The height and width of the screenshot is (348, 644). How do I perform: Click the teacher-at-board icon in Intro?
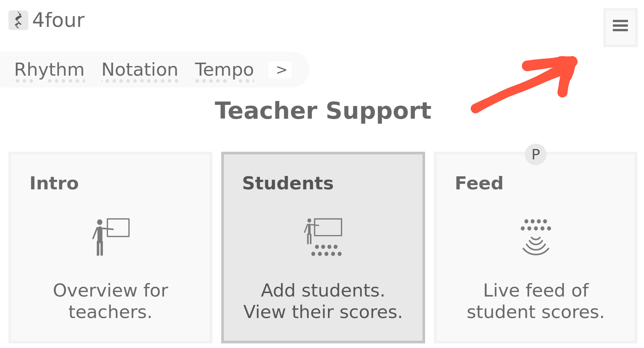[111, 237]
